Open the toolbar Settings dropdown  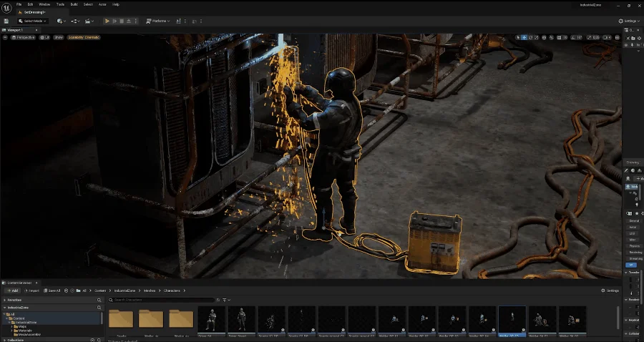(x=629, y=21)
